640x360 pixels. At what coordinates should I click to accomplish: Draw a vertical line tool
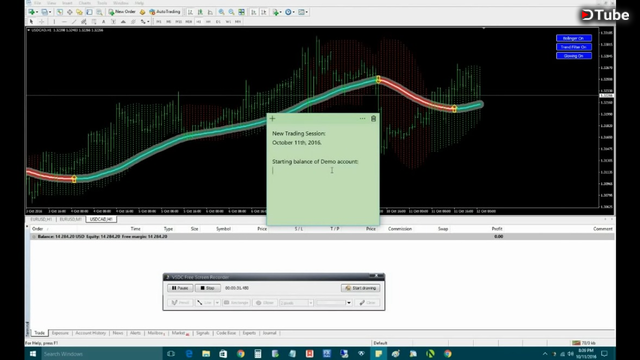point(54,22)
